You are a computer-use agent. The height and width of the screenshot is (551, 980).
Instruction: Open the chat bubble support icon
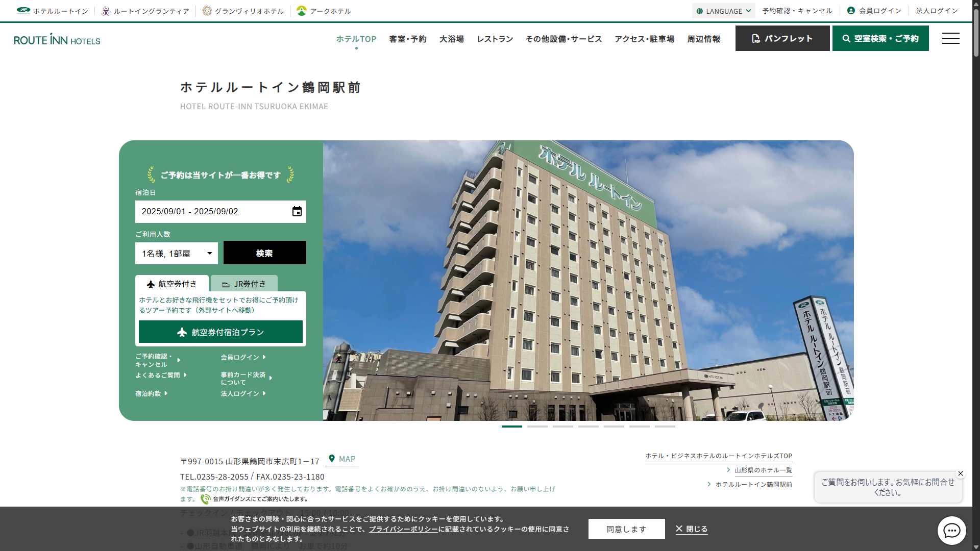(951, 531)
